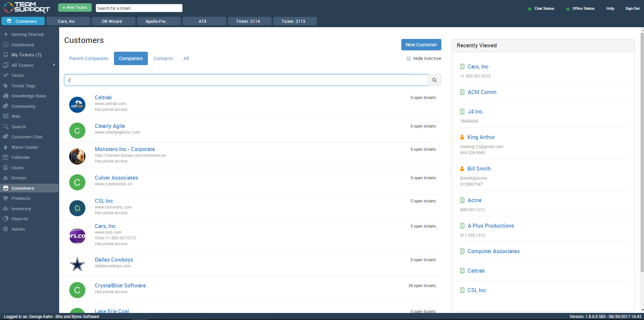This screenshot has height=320, width=644.
Task: Click the Customer Chat bubble icon
Action: click(x=6, y=137)
